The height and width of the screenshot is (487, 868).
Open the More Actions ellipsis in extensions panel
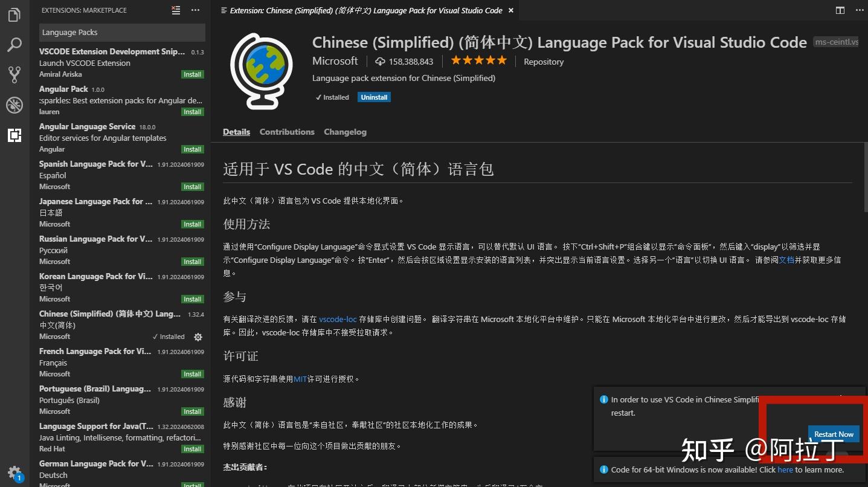click(x=195, y=10)
